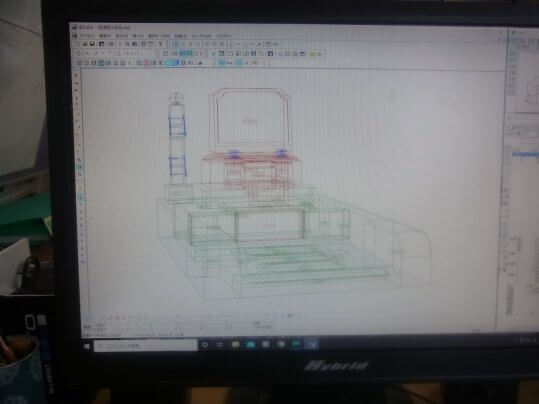The image size is (539, 404).
Task: Open the Edit menu next to File
Action: coord(105,35)
